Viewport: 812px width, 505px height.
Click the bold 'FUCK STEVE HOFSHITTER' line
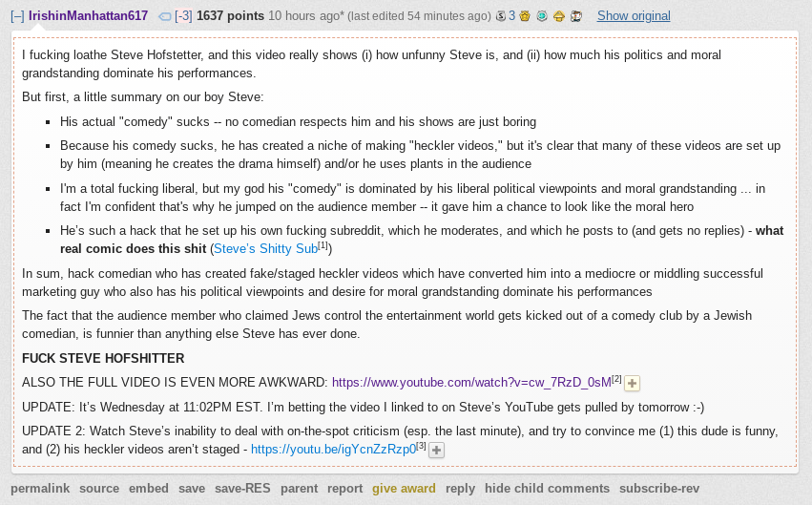coord(103,358)
